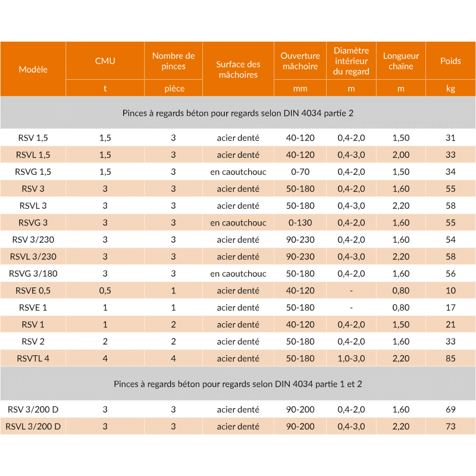The width and height of the screenshot is (476, 476).
Task: Select the Nombre de pinces header
Action: click(173, 61)
